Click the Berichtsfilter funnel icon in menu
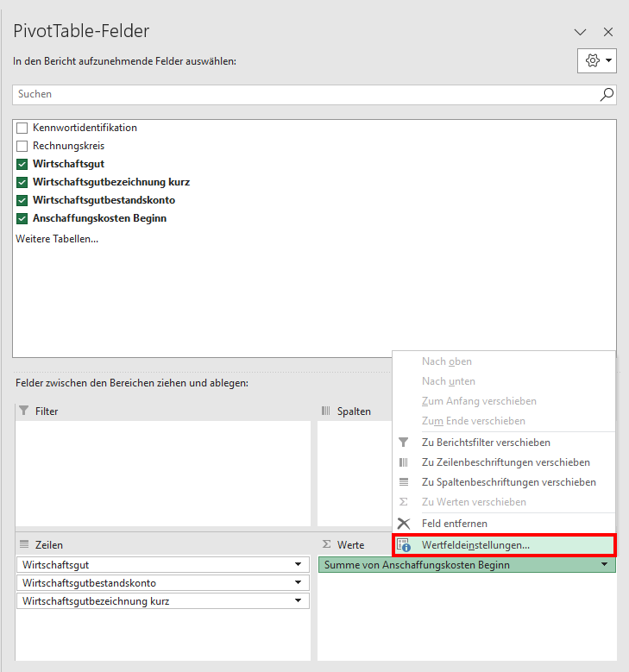Viewport: 629px width, 672px height. point(404,443)
